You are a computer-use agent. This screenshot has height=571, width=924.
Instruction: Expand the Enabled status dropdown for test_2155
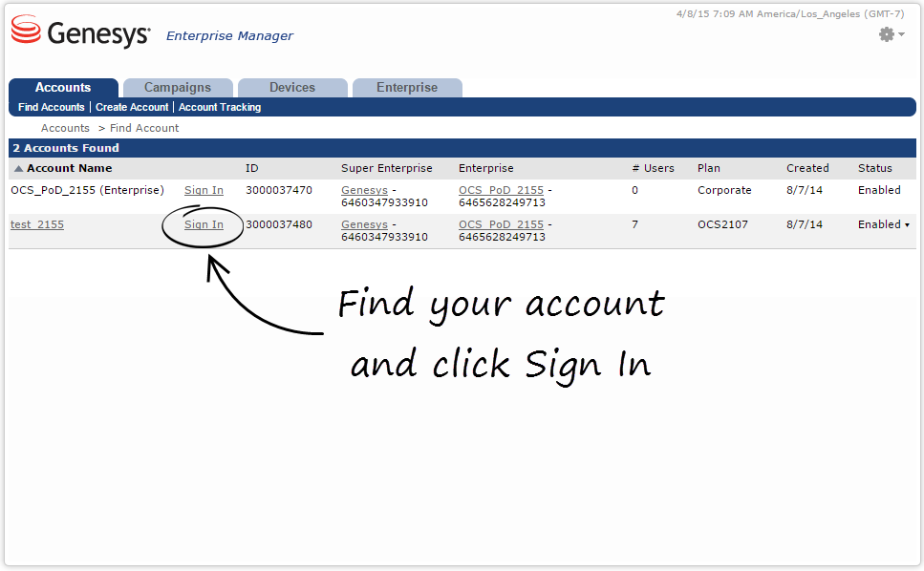pyautogui.click(x=906, y=225)
